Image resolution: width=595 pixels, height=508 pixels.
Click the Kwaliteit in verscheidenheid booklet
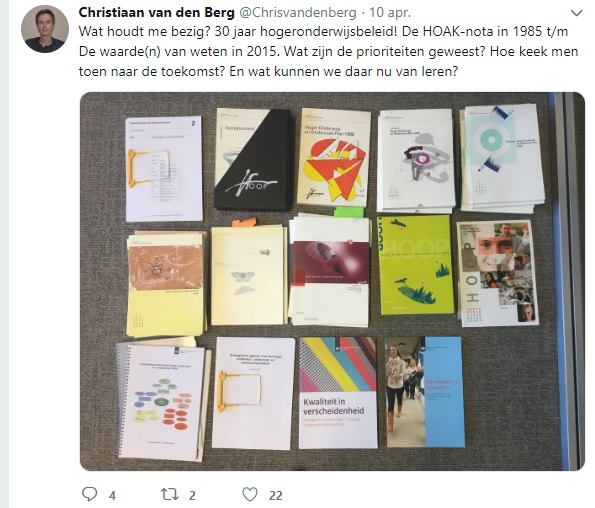point(338,392)
